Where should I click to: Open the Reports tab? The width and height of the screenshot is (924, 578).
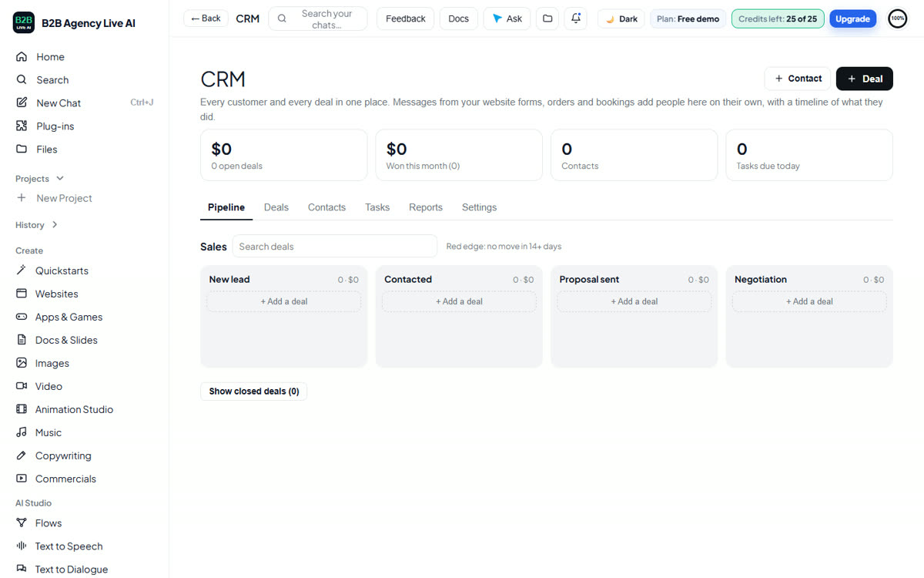tap(426, 207)
